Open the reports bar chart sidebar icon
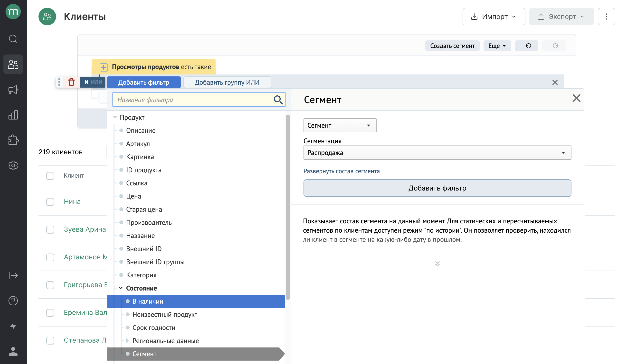The width and height of the screenshot is (627, 364). tap(13, 115)
